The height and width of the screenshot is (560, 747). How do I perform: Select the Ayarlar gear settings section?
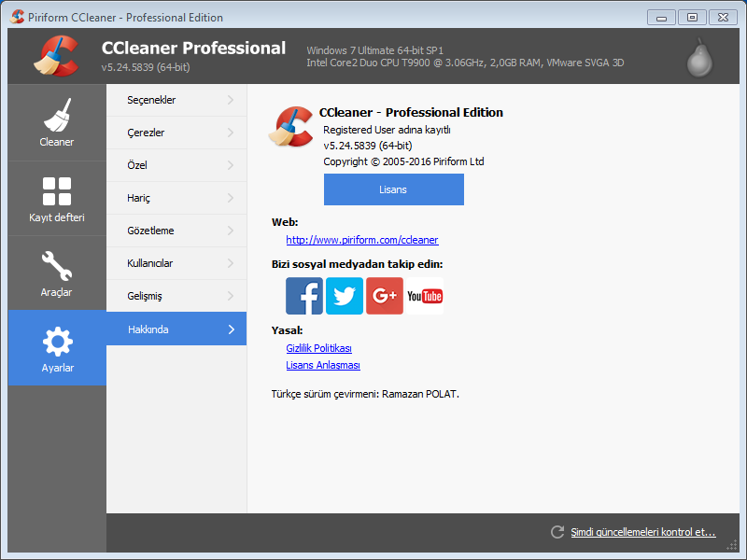click(57, 348)
